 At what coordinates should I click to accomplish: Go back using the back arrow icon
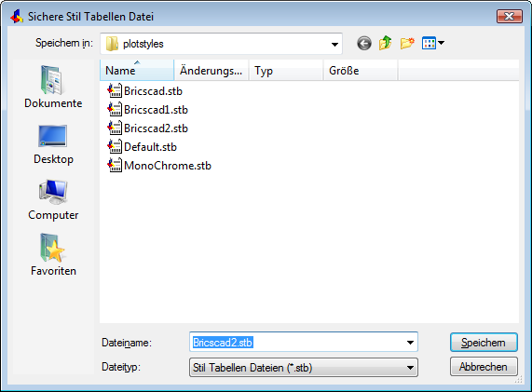pyautogui.click(x=364, y=44)
